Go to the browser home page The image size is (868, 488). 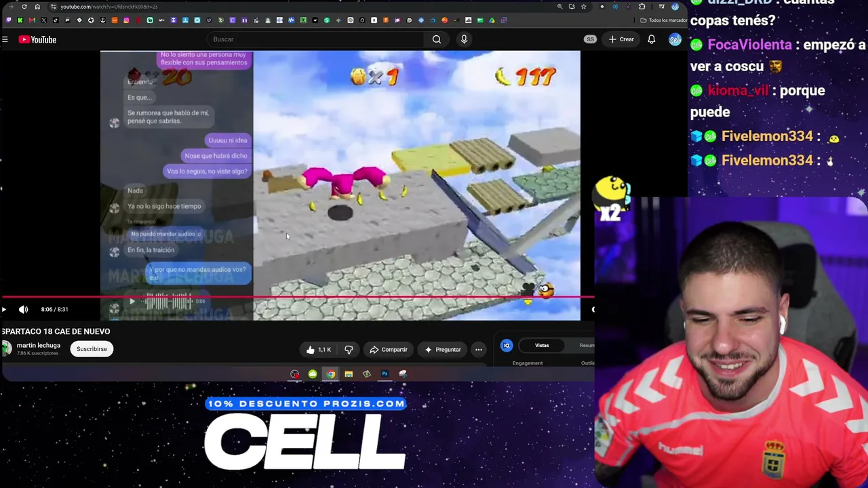coord(37,7)
